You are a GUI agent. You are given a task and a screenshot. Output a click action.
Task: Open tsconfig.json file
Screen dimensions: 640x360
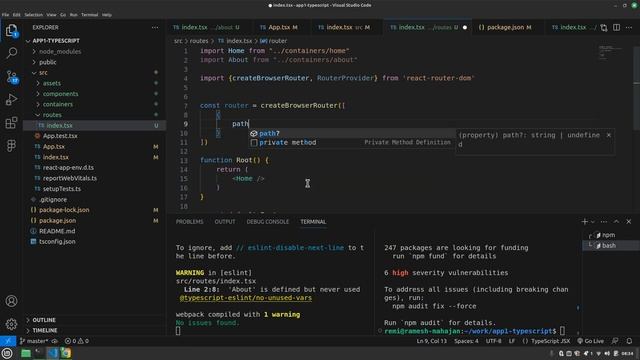point(57,242)
